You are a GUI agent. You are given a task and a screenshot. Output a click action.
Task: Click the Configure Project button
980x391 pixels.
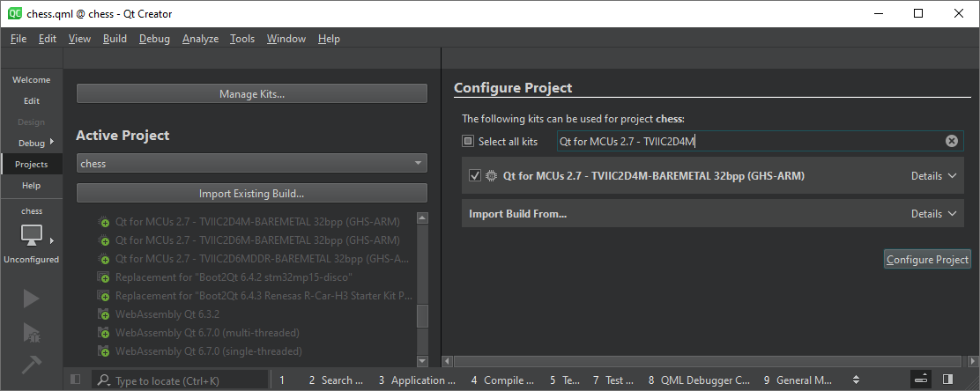[x=927, y=260]
